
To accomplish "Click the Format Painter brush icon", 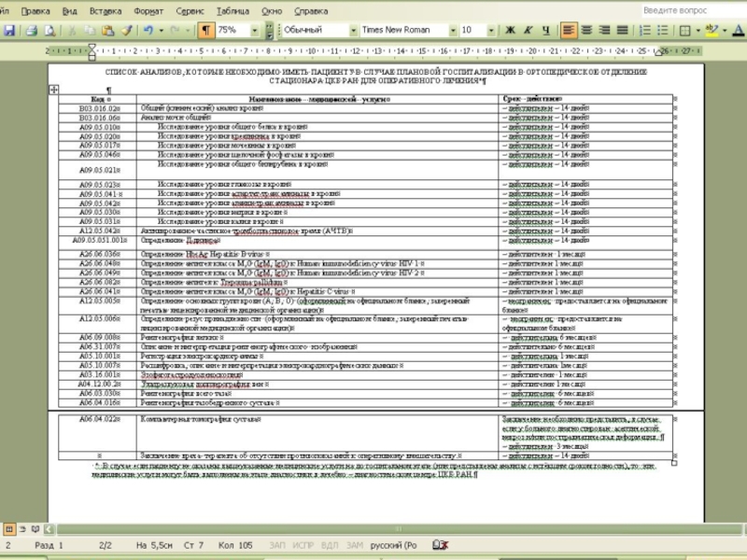I will tap(126, 30).
